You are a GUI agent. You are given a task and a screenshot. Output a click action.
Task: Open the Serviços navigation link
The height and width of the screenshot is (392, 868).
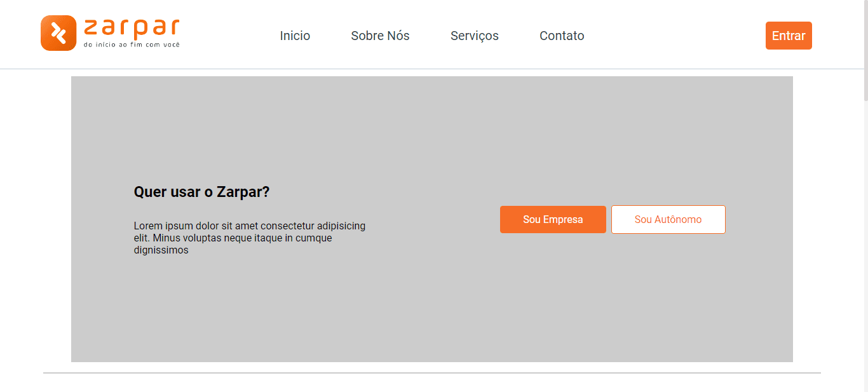tap(475, 36)
